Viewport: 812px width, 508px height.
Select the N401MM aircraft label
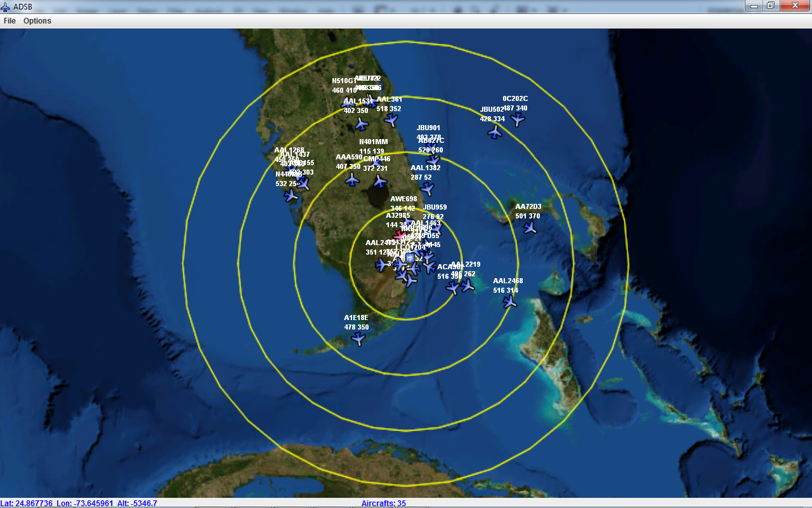click(x=373, y=142)
